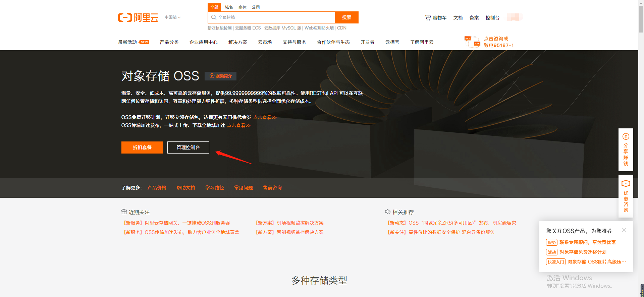The image size is (644, 297).
Task: Open 混合云备份服务 news link
Action: (440, 232)
